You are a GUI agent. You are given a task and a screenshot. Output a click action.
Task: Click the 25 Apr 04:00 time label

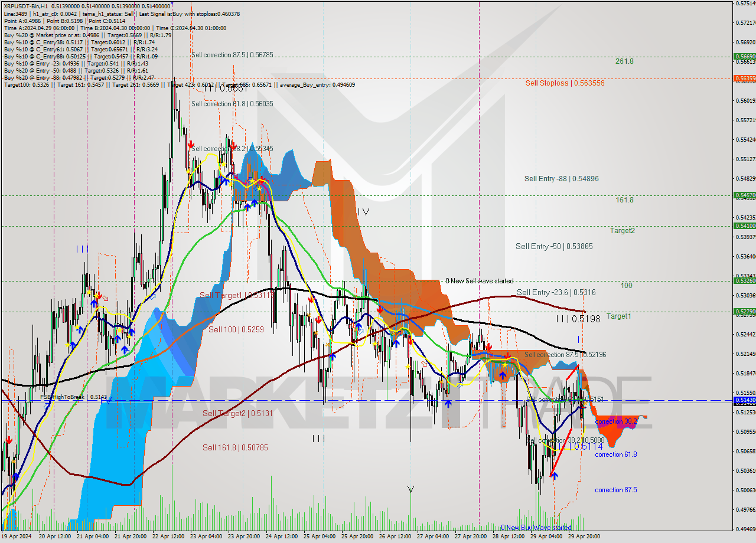click(320, 537)
